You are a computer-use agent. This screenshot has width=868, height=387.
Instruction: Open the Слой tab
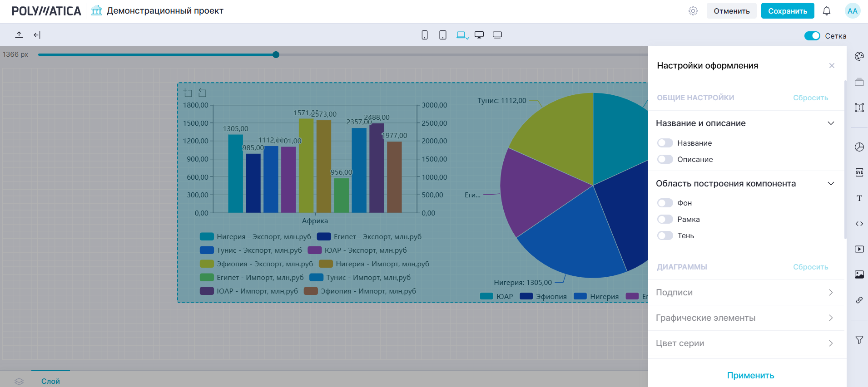(50, 381)
